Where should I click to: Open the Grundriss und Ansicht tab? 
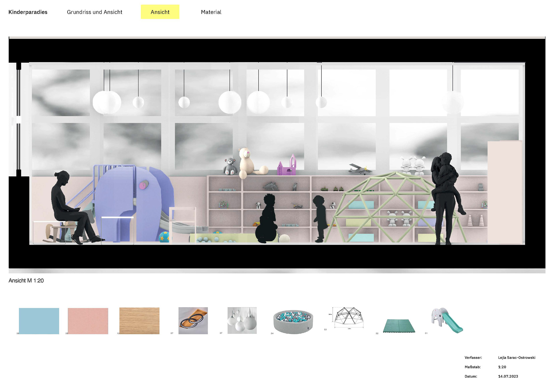[94, 12]
